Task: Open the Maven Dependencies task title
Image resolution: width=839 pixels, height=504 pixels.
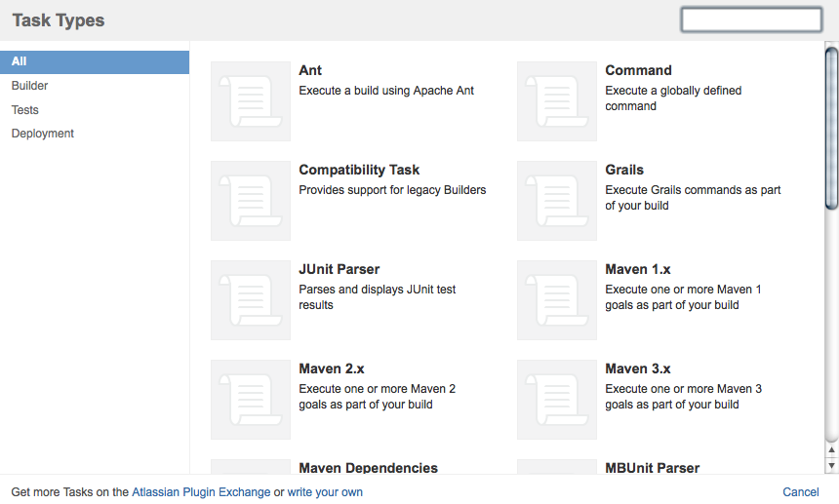Action: [368, 468]
